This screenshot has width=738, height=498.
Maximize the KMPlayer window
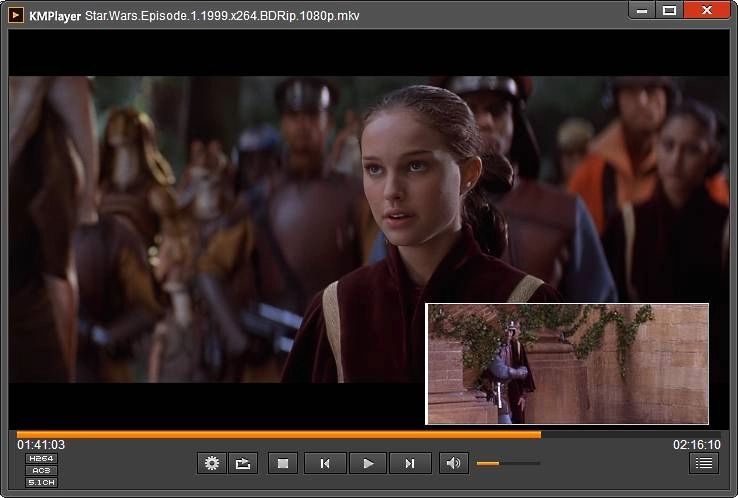pyautogui.click(x=669, y=10)
